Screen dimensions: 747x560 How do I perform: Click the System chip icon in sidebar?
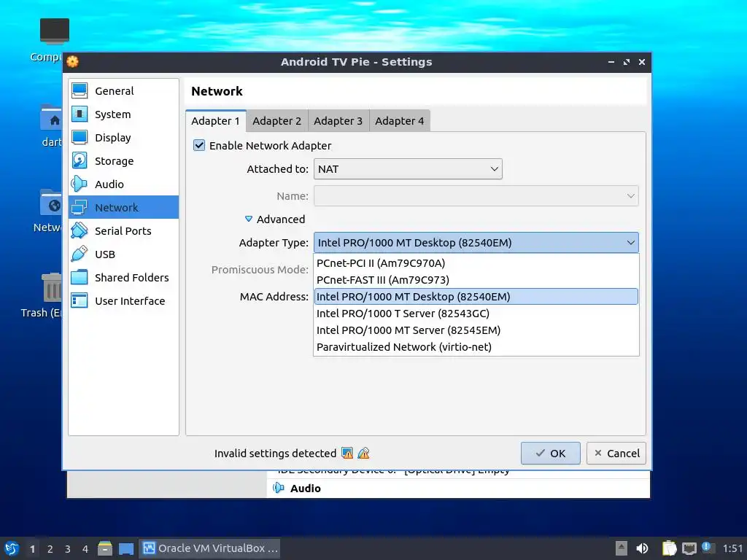(x=80, y=114)
